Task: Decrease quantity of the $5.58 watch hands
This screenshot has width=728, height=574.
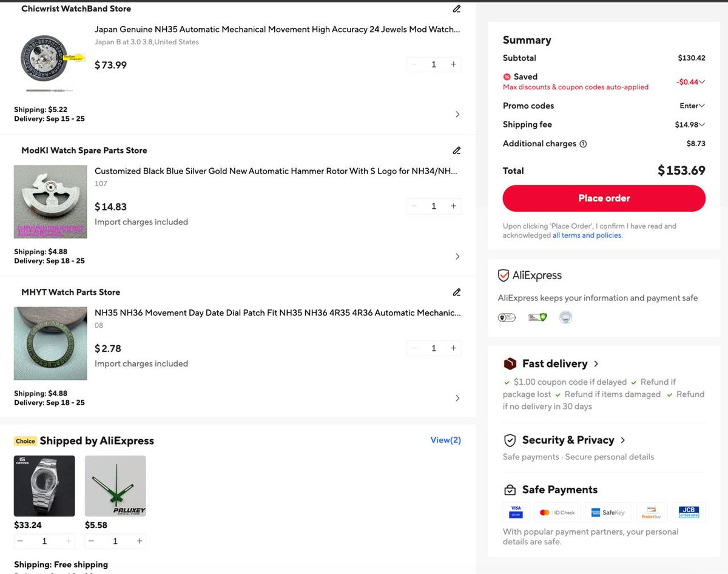Action: coord(91,541)
